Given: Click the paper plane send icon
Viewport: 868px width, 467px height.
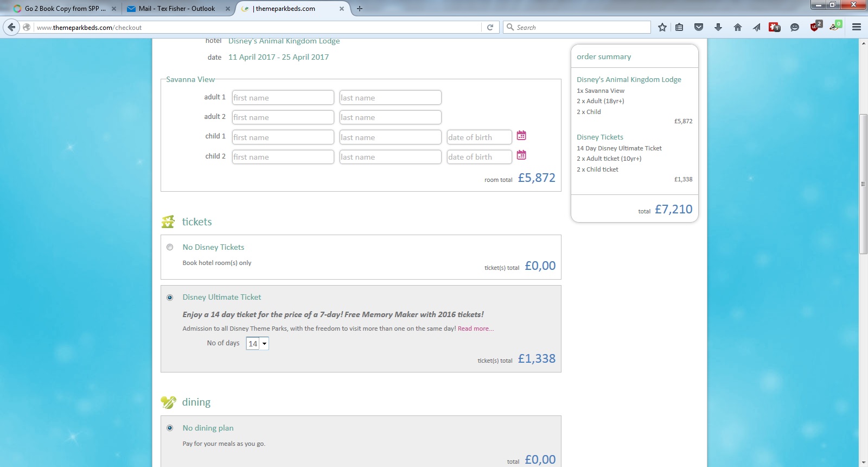Looking at the screenshot, I should pos(757,27).
